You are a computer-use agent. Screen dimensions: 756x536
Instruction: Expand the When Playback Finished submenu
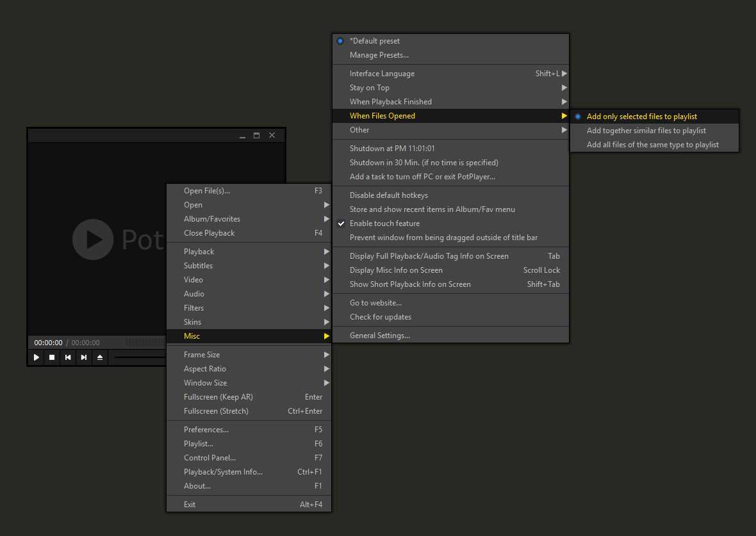pos(451,102)
